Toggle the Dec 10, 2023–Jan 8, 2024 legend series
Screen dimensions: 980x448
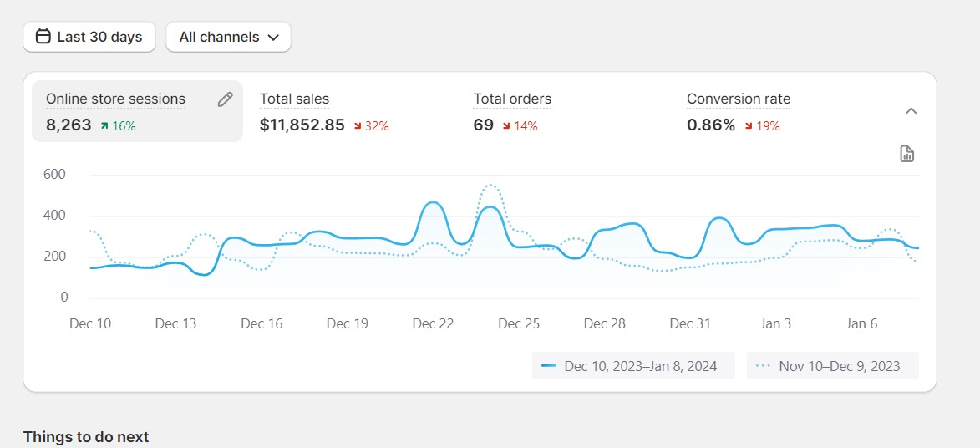pos(633,366)
